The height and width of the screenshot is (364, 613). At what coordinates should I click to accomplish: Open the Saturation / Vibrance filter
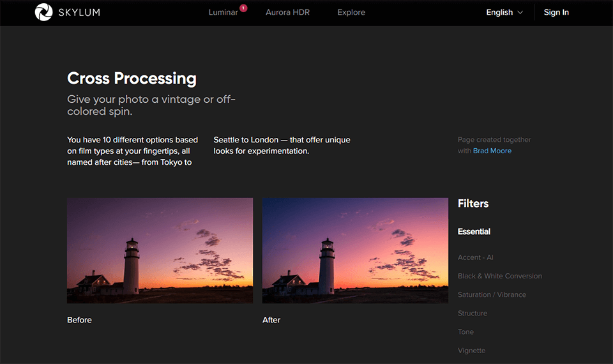click(x=492, y=295)
